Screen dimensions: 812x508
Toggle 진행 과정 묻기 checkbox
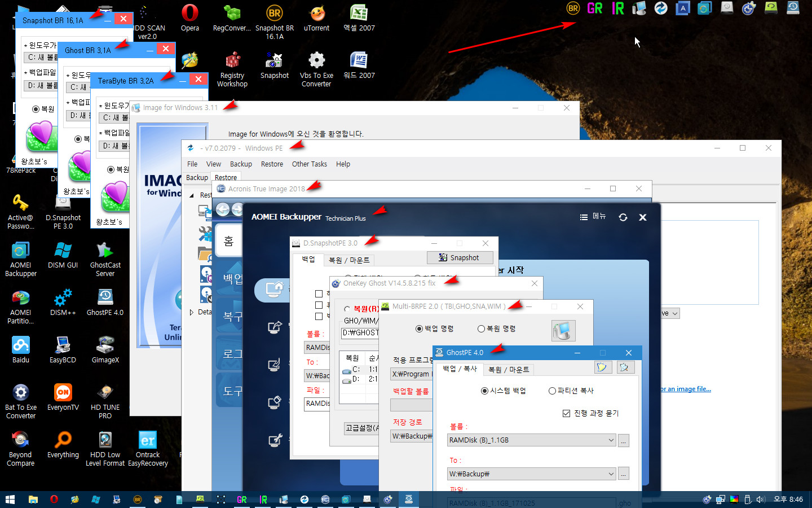pos(590,413)
